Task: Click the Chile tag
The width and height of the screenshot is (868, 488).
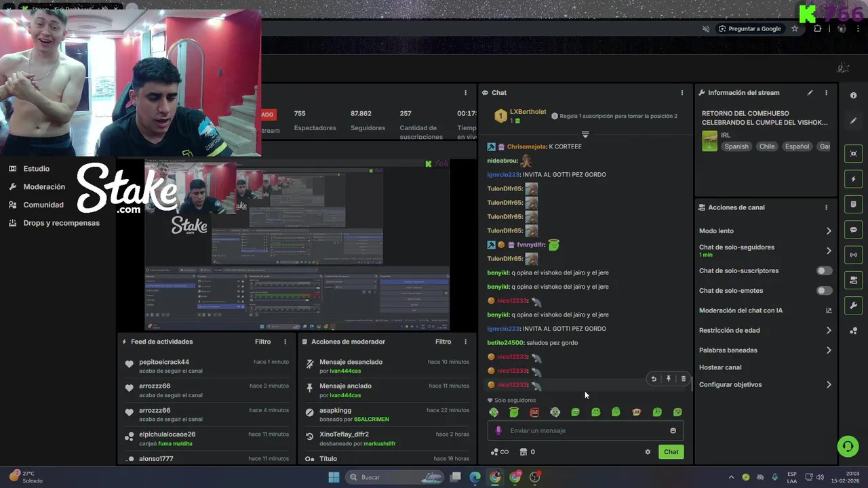Action: (767, 146)
